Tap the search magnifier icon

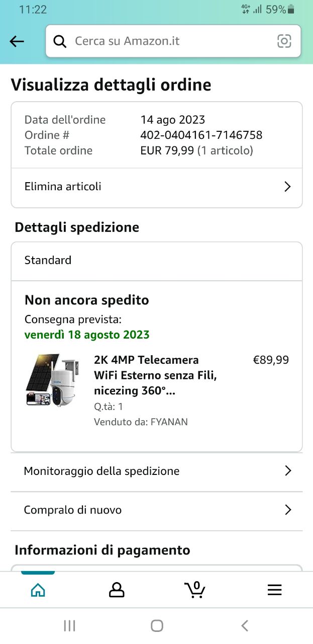60,41
